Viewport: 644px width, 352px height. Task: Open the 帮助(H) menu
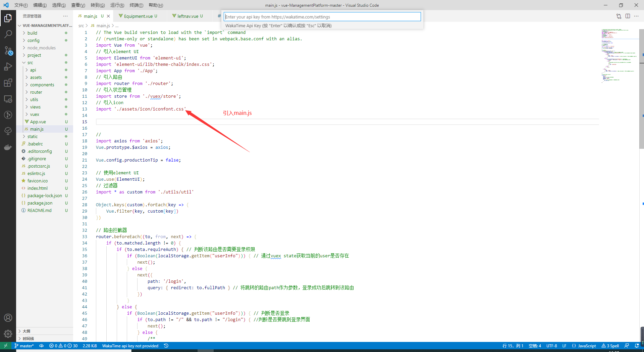pos(156,5)
